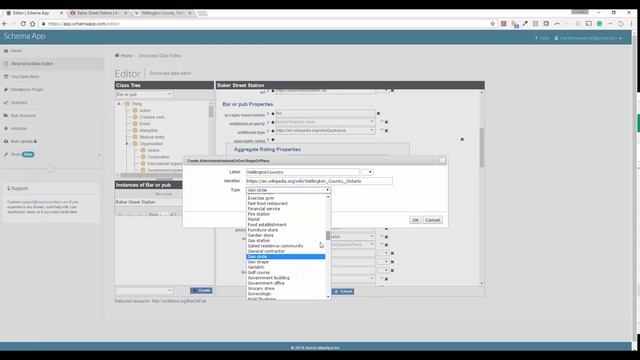Reload the page in the browser toolbar
640x360 pixels.
(x=23, y=24)
